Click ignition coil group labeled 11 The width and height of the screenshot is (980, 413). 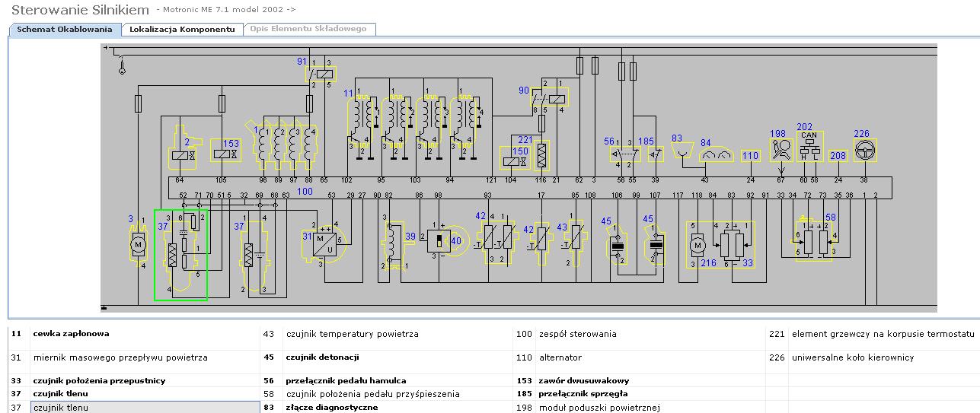[x=362, y=122]
